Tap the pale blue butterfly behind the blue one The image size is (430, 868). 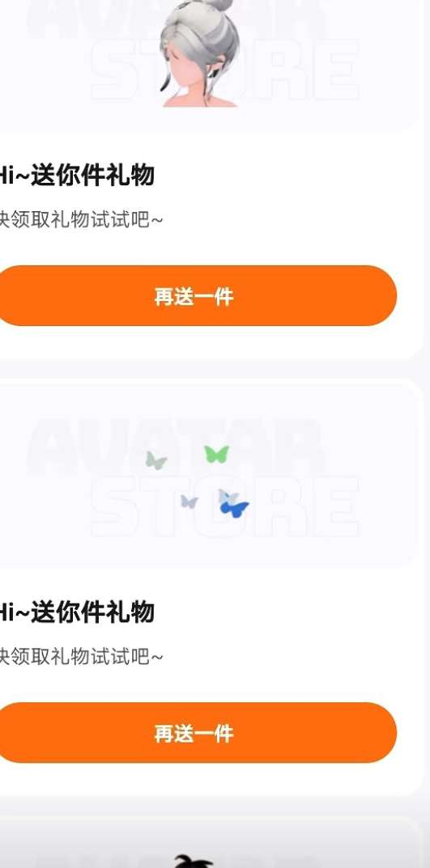228,496
